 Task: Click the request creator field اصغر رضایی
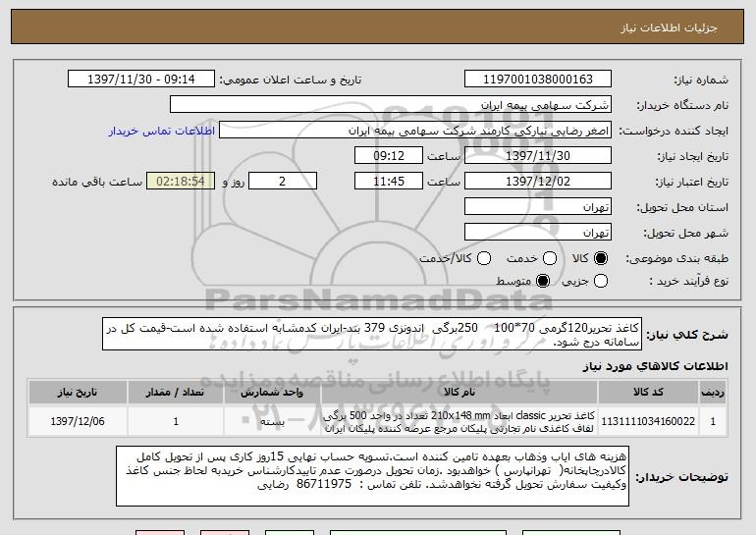[x=415, y=131]
